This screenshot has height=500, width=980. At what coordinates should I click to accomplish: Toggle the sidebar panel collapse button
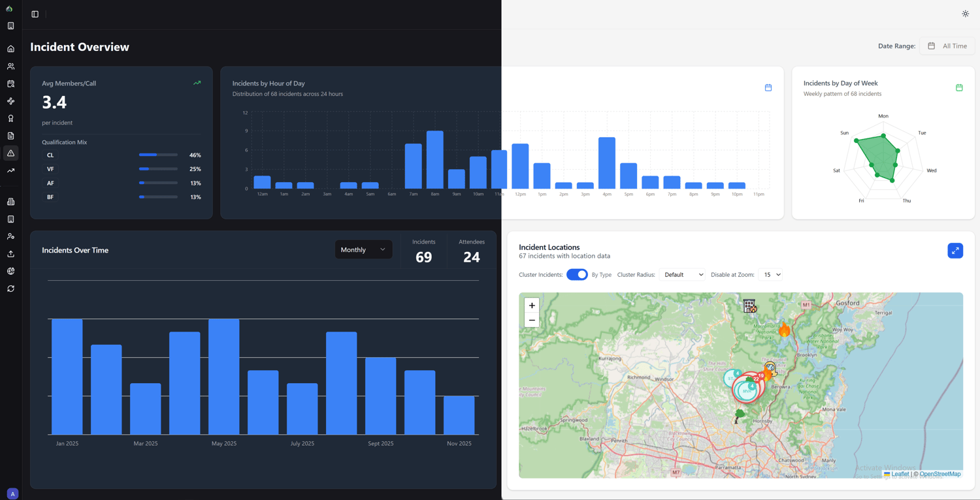(35, 14)
